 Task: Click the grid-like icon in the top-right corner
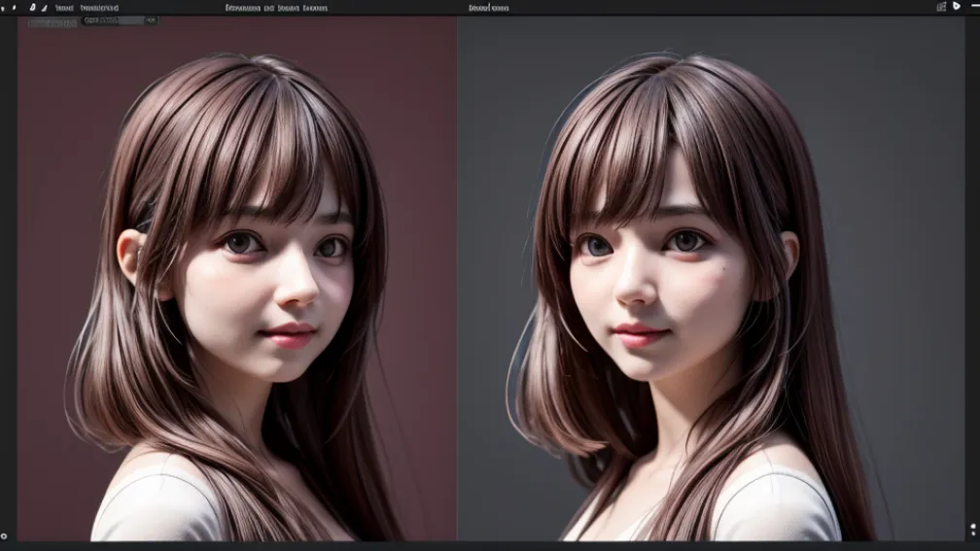click(941, 7)
